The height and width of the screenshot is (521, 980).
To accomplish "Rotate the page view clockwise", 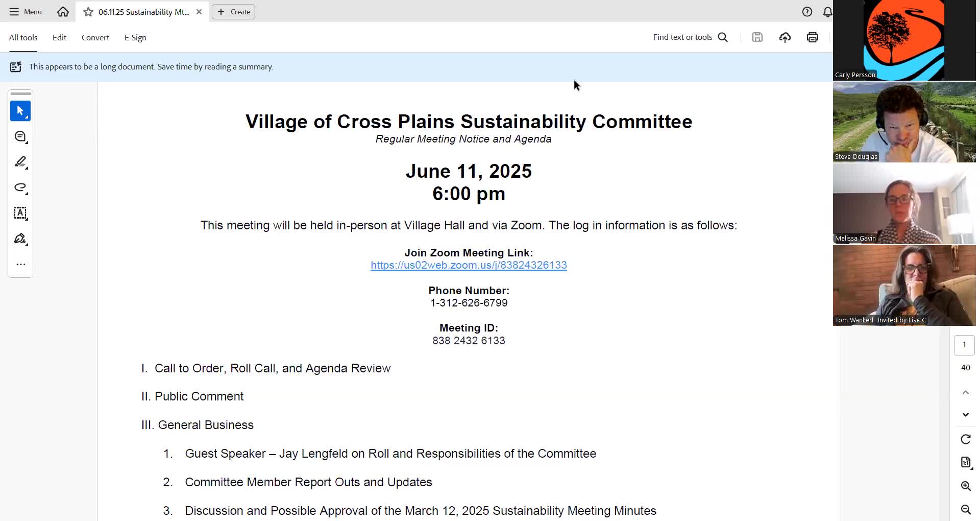I will (966, 439).
